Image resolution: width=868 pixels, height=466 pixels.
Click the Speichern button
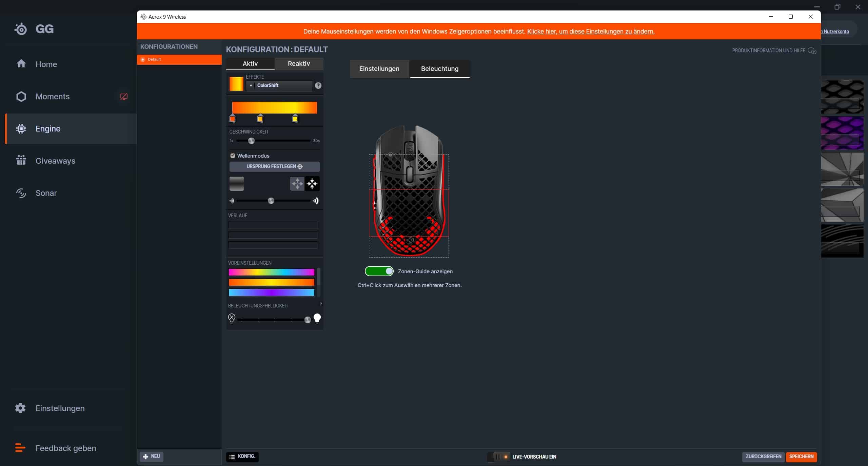click(x=801, y=457)
